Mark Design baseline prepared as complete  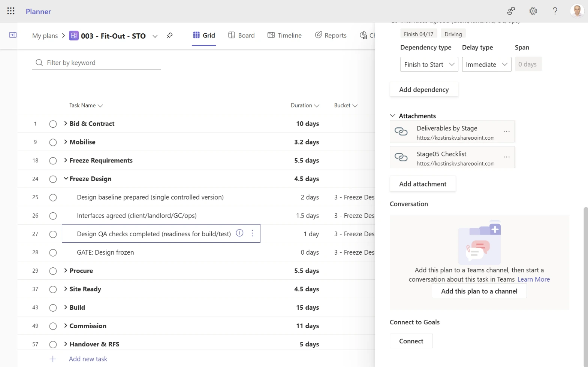(53, 197)
